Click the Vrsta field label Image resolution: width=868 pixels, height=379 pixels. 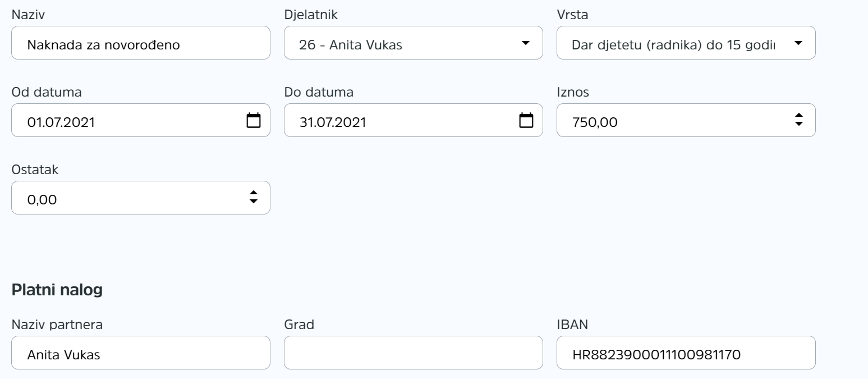[572, 15]
